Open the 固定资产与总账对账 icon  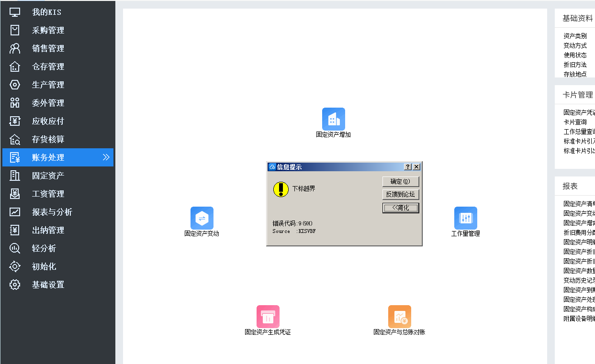coord(399,317)
